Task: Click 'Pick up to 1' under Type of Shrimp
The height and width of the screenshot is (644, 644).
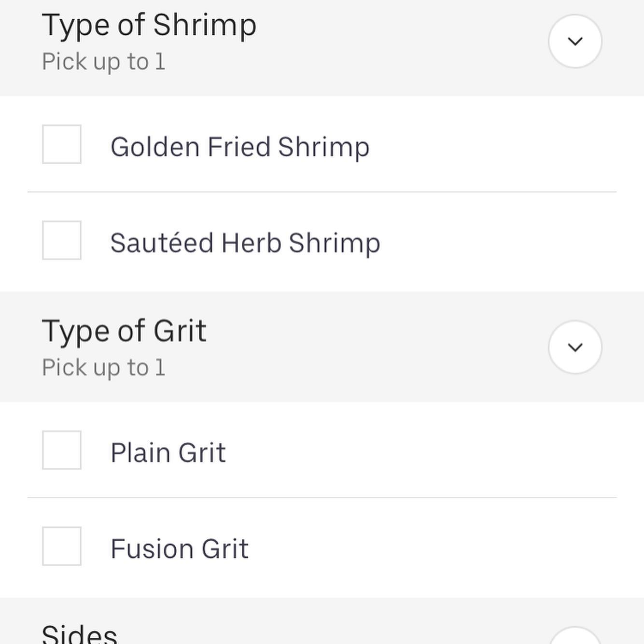Action: click(104, 62)
